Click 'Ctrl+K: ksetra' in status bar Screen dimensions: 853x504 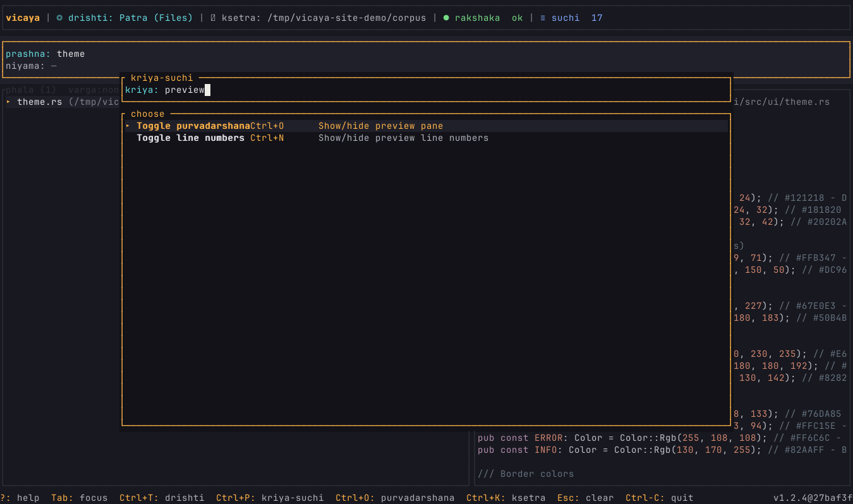tap(506, 498)
